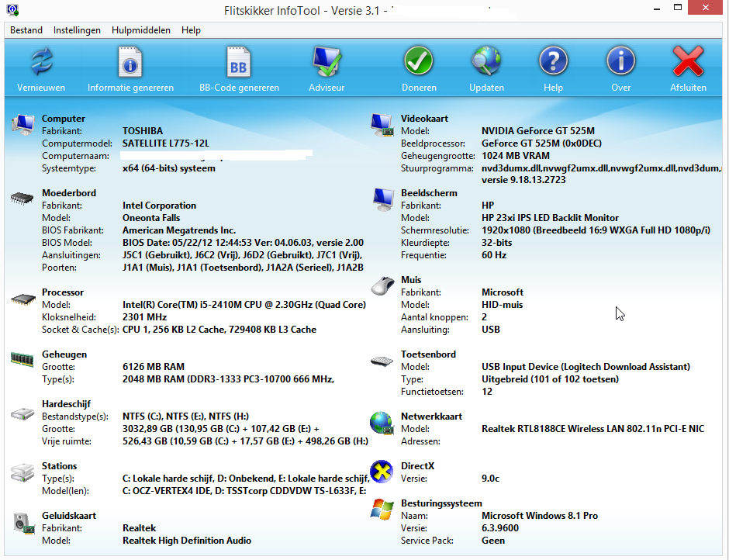
Task: Click '60 Hz' frequency value
Action: (494, 255)
